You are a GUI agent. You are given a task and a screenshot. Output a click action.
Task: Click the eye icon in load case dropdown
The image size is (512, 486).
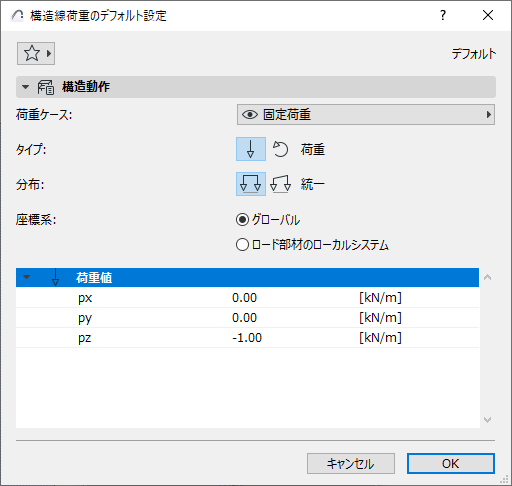click(250, 115)
